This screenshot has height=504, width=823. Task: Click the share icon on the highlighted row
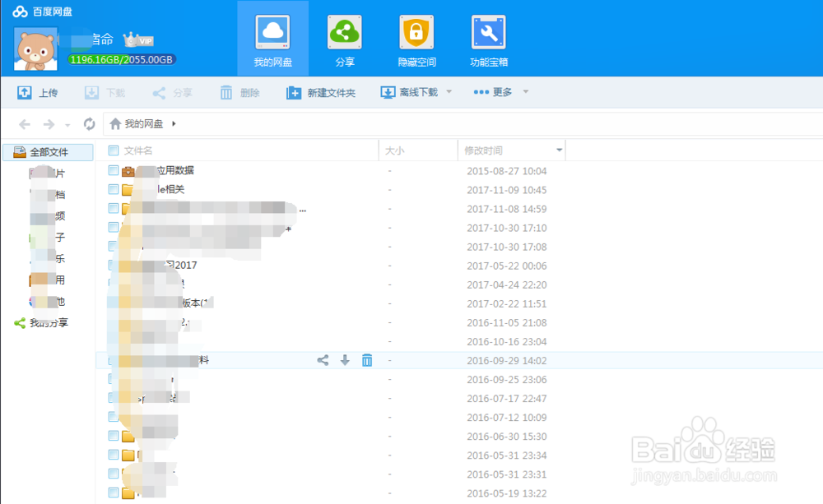(322, 360)
